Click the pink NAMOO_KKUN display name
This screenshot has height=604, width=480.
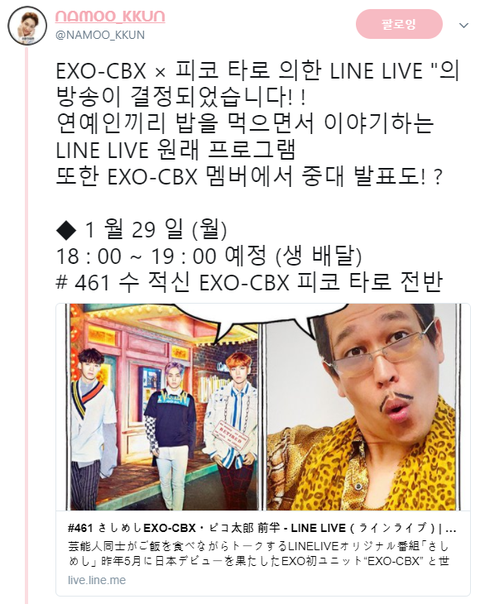pyautogui.click(x=110, y=16)
